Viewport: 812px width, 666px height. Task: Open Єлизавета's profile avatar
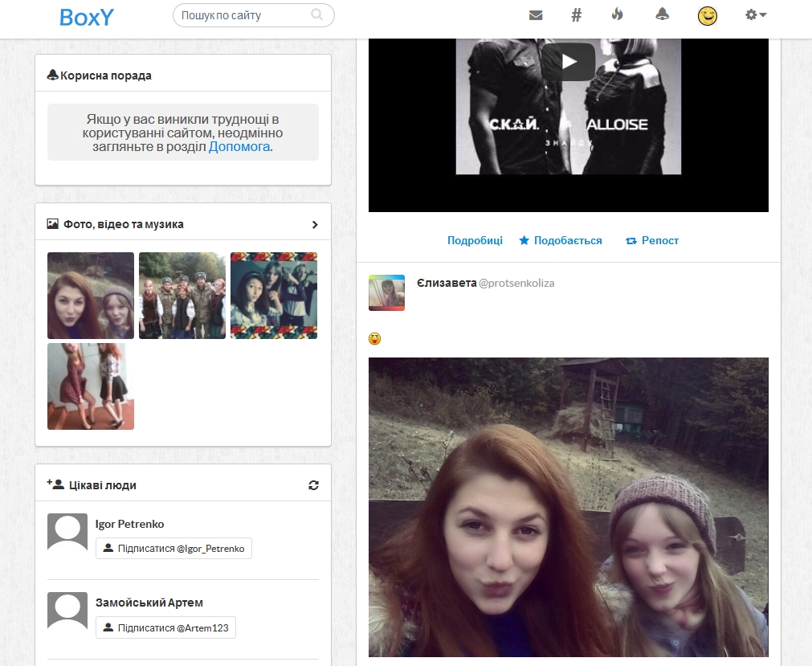point(386,292)
